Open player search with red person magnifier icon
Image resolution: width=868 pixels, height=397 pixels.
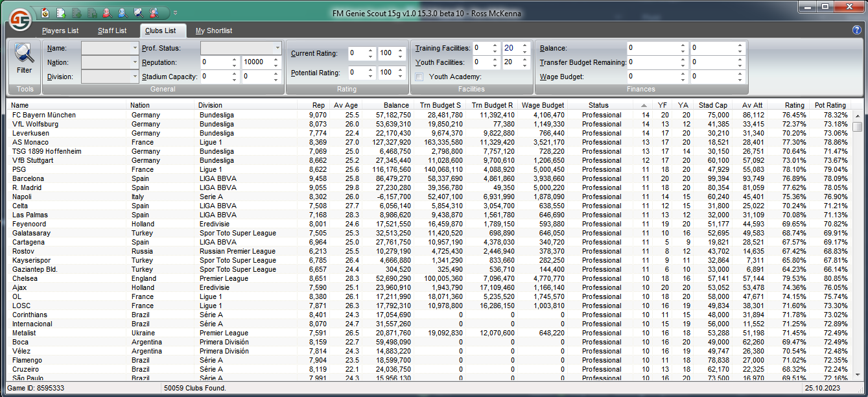coord(106,12)
